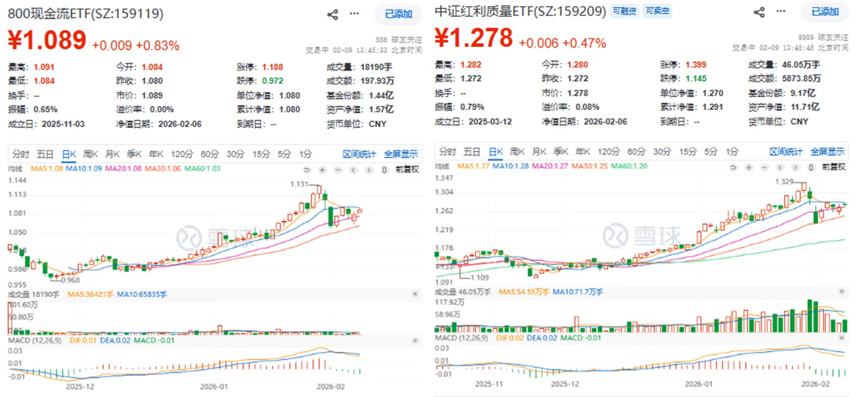The height and width of the screenshot is (397, 868).
Task: Close the 成交量 volume panel on right chart
Action: tap(841, 292)
